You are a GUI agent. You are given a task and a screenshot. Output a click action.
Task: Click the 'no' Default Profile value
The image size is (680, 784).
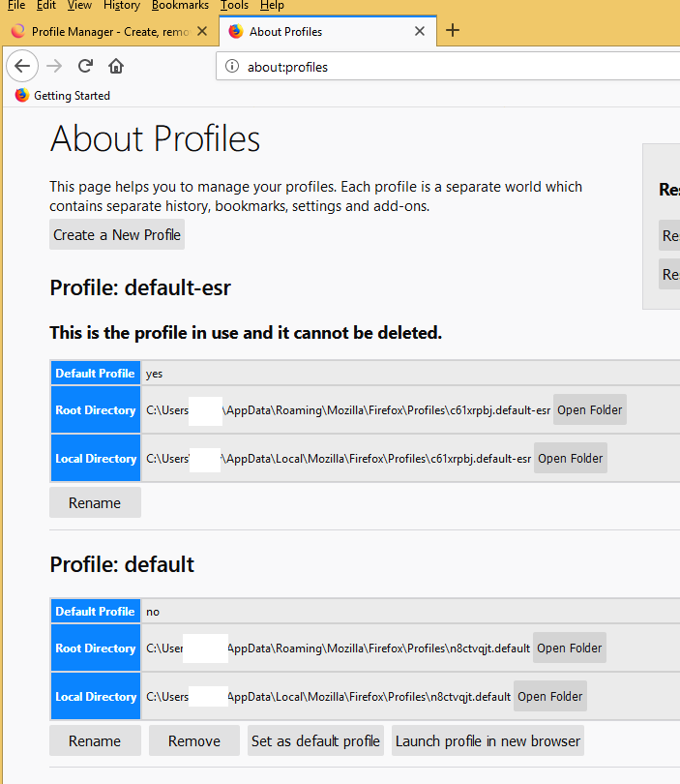[x=153, y=612]
